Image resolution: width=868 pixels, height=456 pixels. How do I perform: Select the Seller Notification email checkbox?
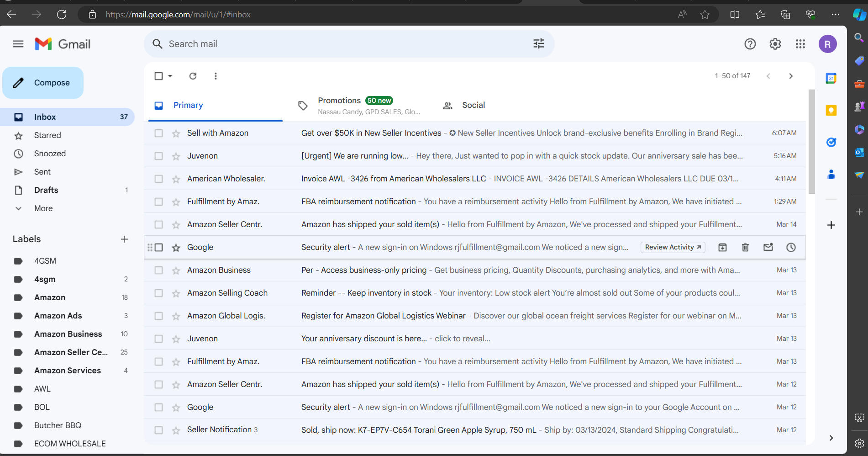coord(158,430)
